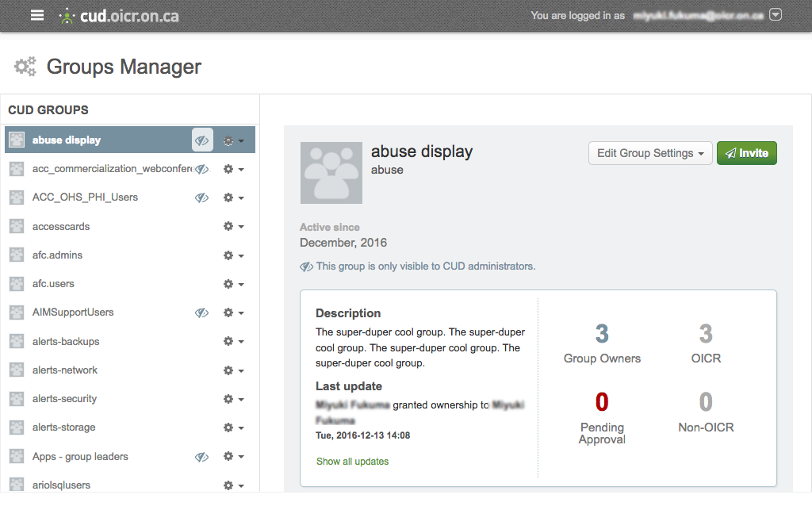Open the hamburger menu in header
The width and height of the screenshot is (812, 510).
coord(37,15)
